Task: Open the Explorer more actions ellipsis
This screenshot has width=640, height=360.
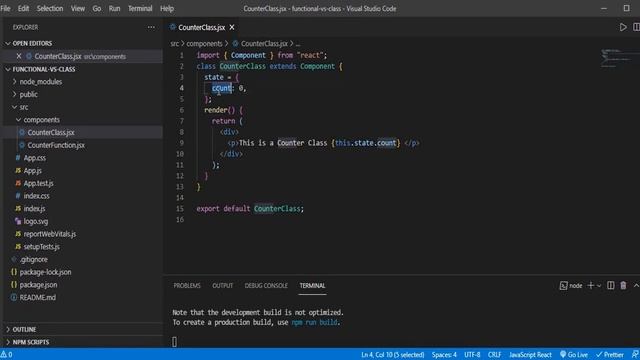Action: (151, 27)
